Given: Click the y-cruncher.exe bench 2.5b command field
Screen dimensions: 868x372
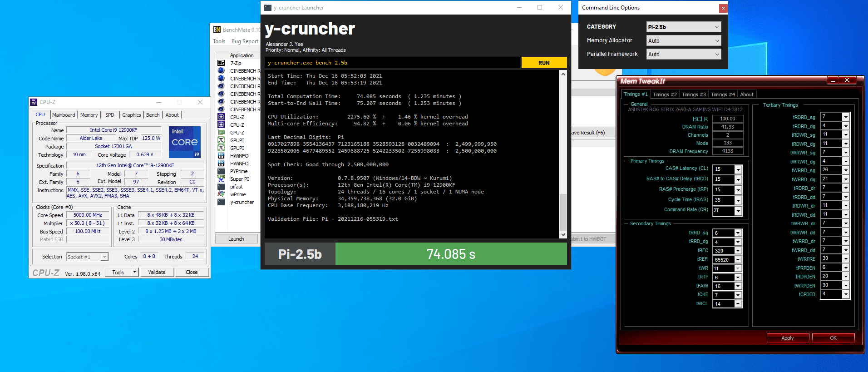Looking at the screenshot, I should tap(392, 63).
